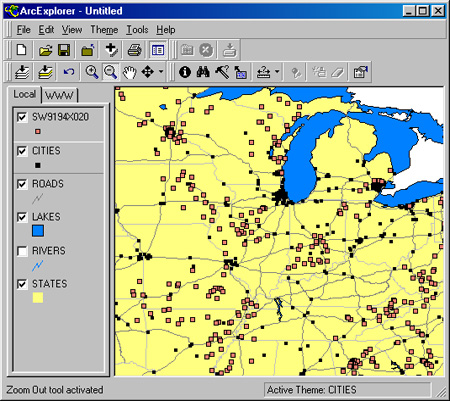The width and height of the screenshot is (450, 401).
Task: Click the greyed-out address match pin icon
Action: point(296,72)
